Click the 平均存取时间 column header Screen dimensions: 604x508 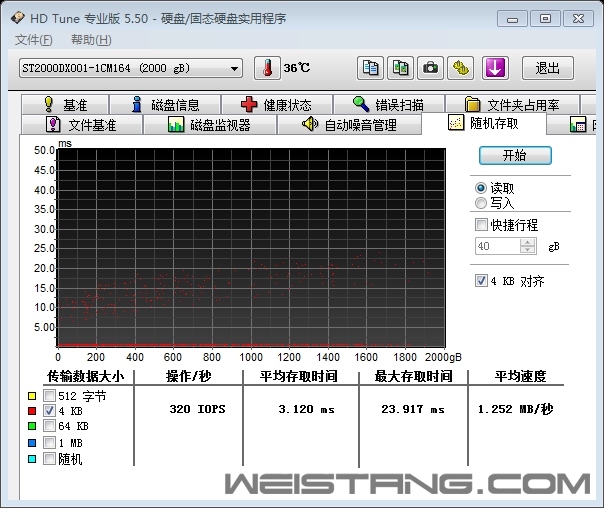coord(299,376)
